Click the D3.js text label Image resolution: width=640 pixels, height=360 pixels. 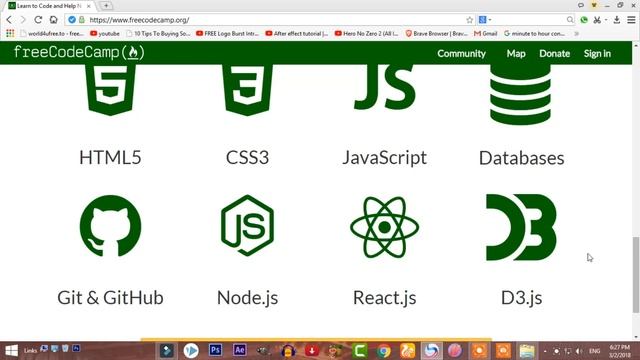click(522, 298)
